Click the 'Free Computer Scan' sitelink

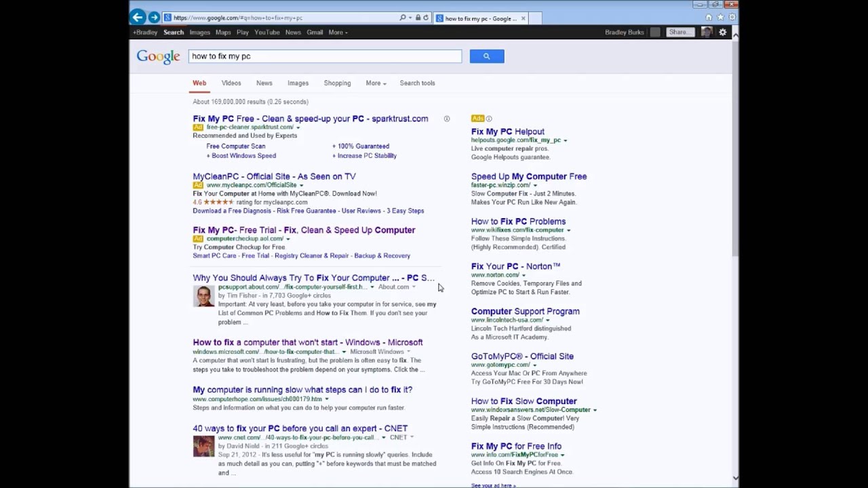(236, 146)
